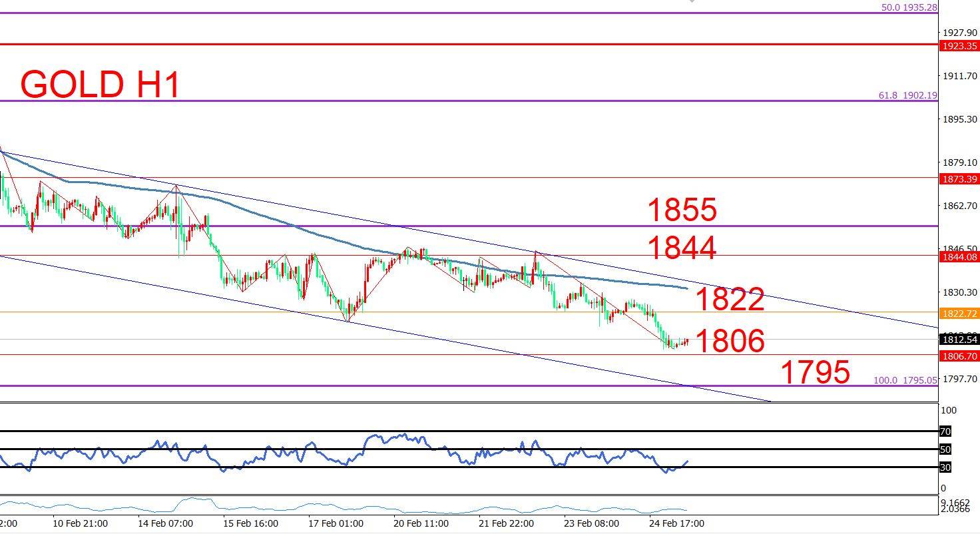The height and width of the screenshot is (534, 980).
Task: Select the large 1822 annotation text
Action: coord(730,300)
